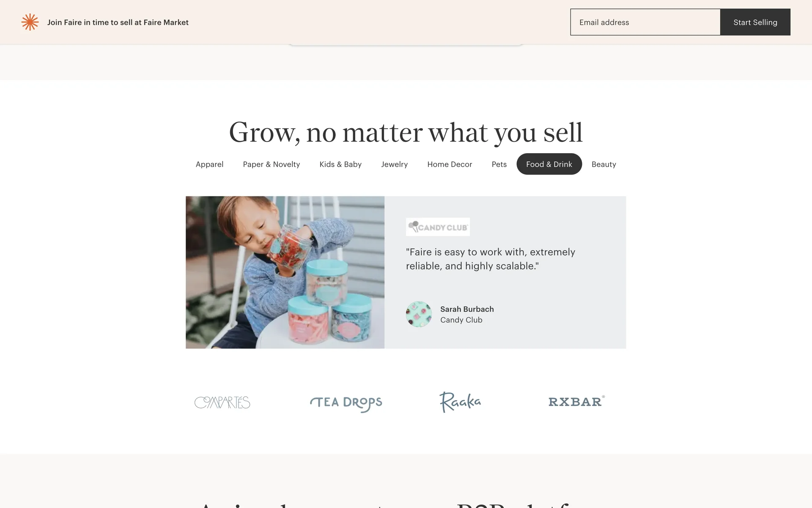Click the Candy Club testimonial quote text
812x508 pixels.
click(x=491, y=259)
